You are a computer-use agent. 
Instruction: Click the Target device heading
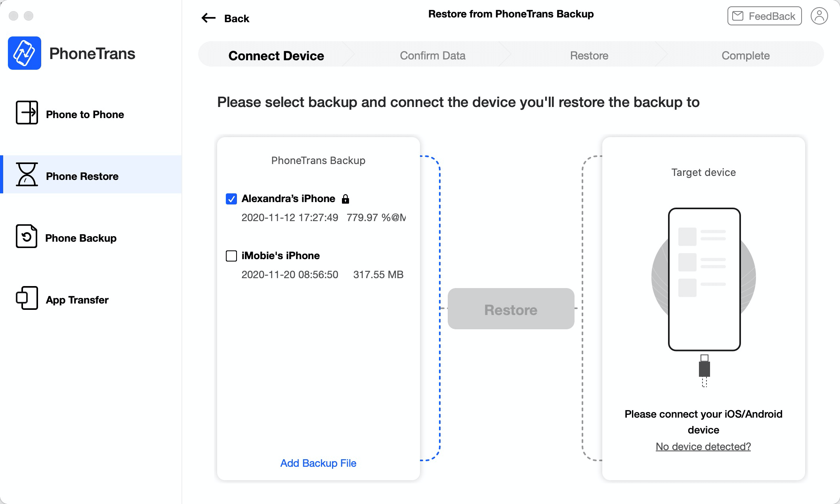coord(704,172)
